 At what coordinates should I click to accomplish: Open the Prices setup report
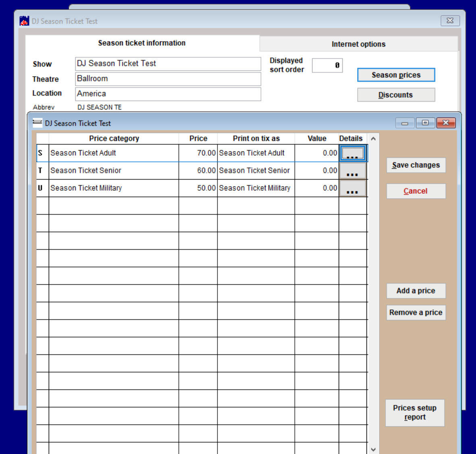tap(415, 413)
